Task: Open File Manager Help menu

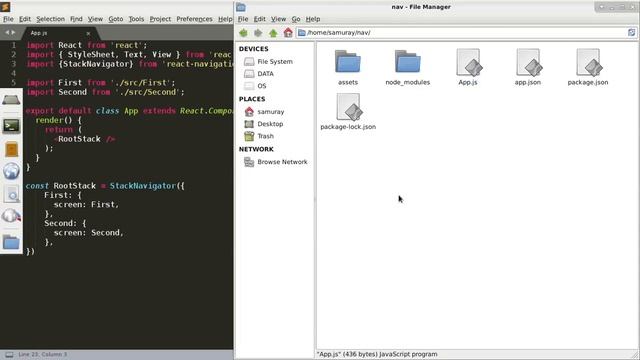Action: (313, 19)
